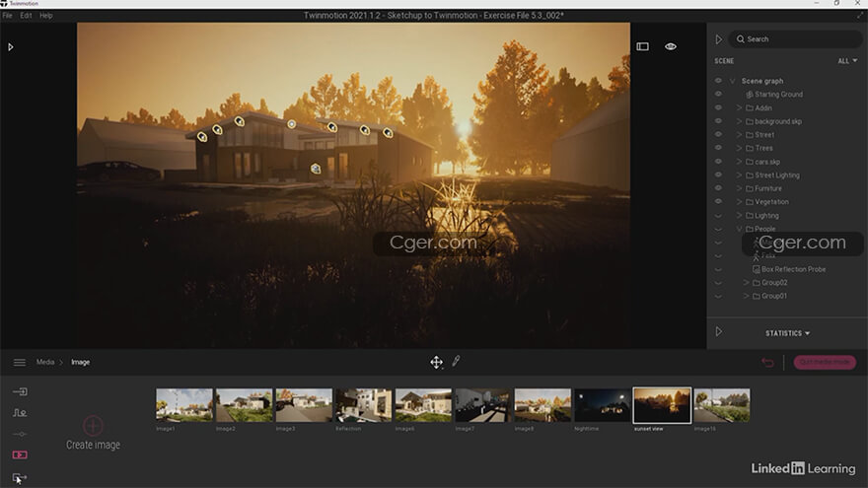This screenshot has height=488, width=868.
Task: Click the Box Reflection Probe icon
Action: pos(757,269)
